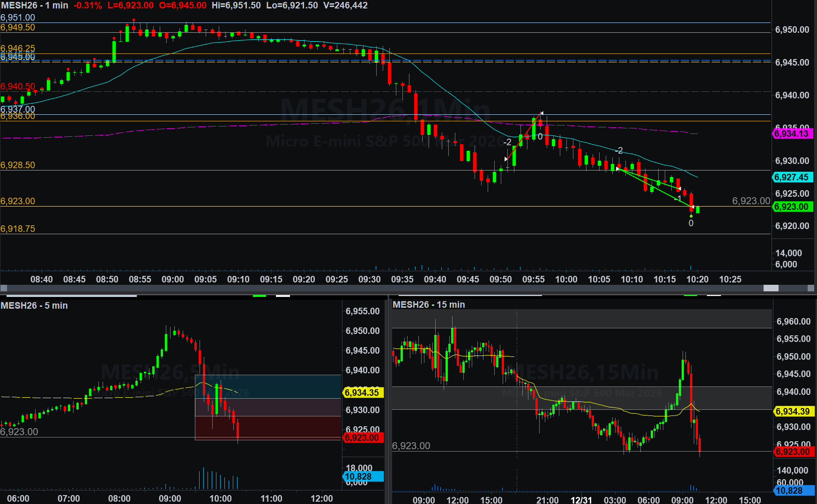817x504 pixels.
Task: Click the green 6,923.00 last price tag
Action: pos(791,207)
